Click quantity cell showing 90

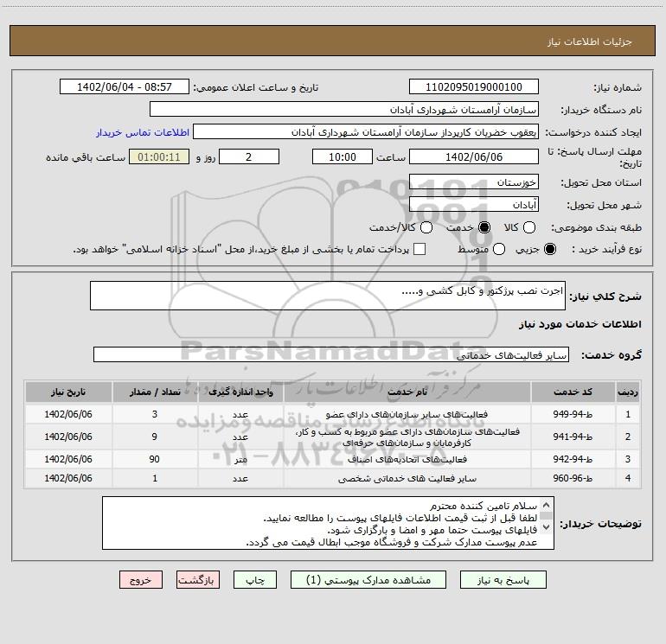pyautogui.click(x=155, y=459)
